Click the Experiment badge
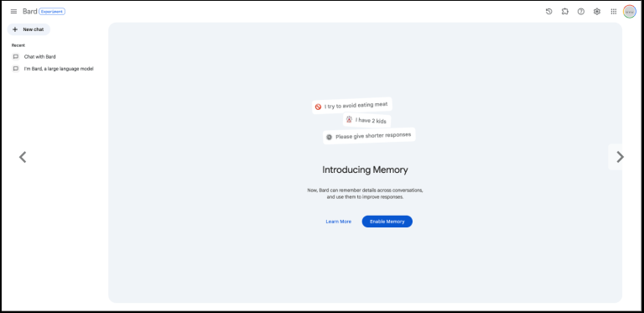This screenshot has width=644, height=313. pyautogui.click(x=52, y=12)
